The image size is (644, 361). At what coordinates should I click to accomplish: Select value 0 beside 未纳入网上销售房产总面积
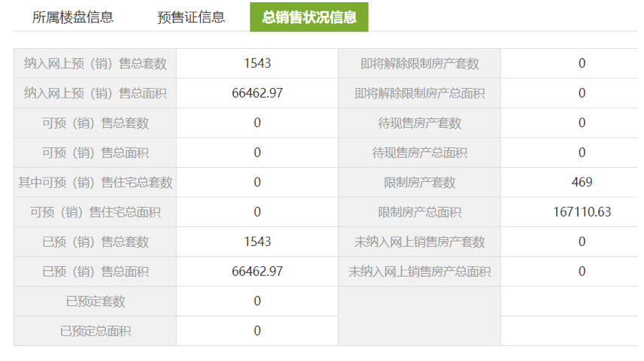point(582,272)
